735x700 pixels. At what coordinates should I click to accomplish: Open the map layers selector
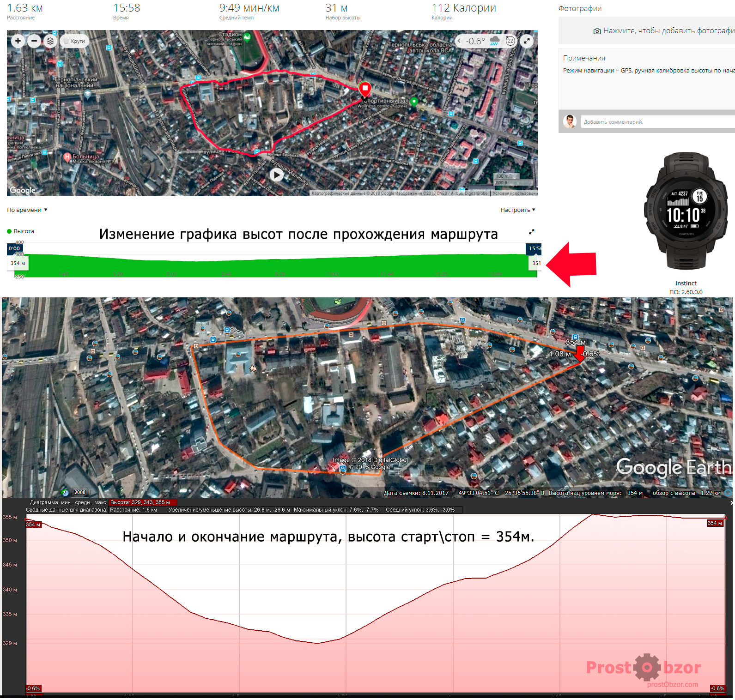pyautogui.click(x=50, y=41)
